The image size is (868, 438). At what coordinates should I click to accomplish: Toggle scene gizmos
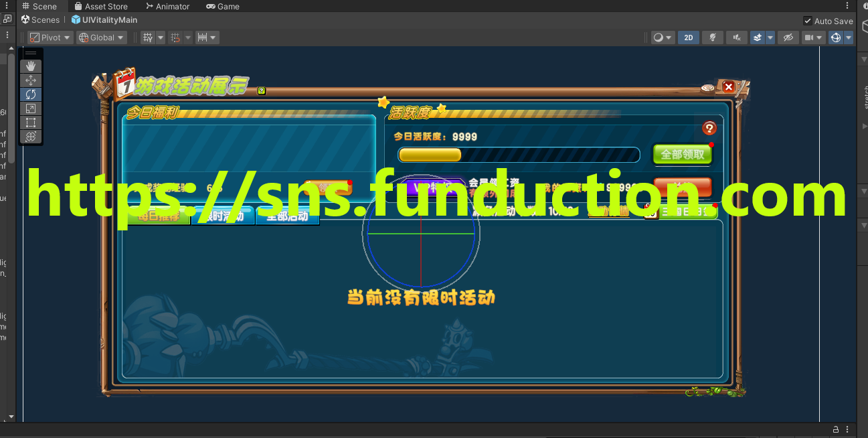point(836,38)
